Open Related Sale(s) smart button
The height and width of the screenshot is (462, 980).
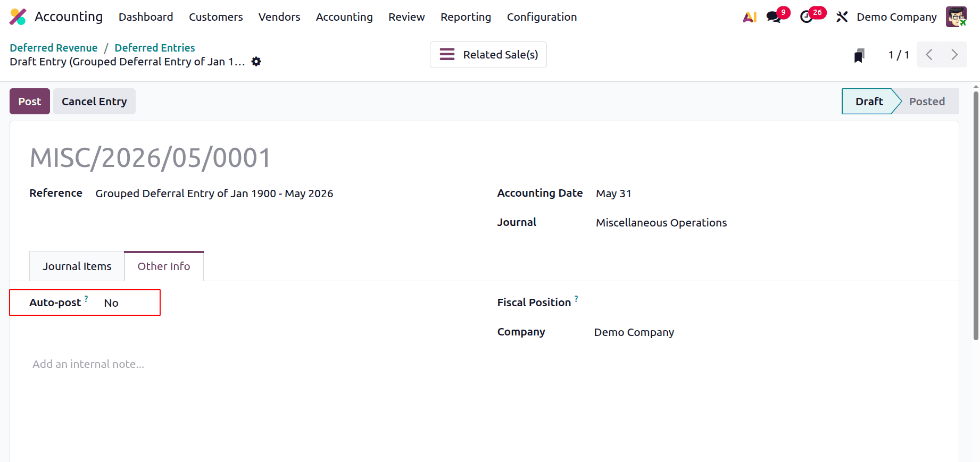(x=488, y=55)
